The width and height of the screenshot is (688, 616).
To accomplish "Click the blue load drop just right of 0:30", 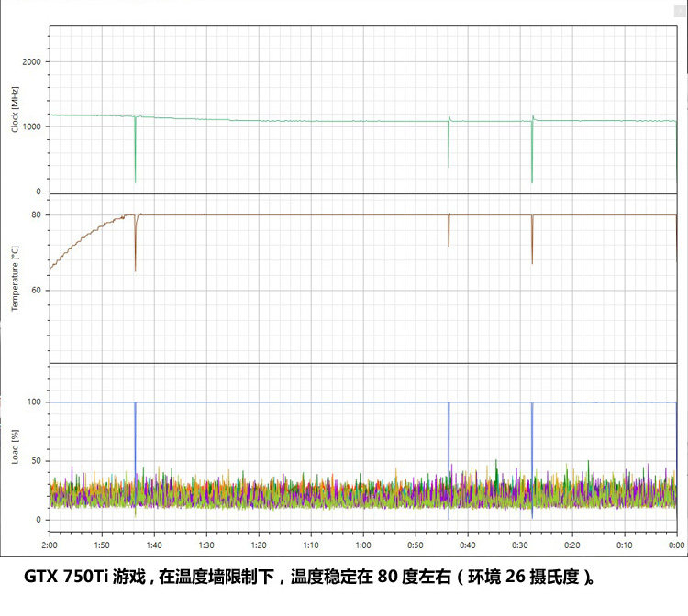I will (x=532, y=460).
